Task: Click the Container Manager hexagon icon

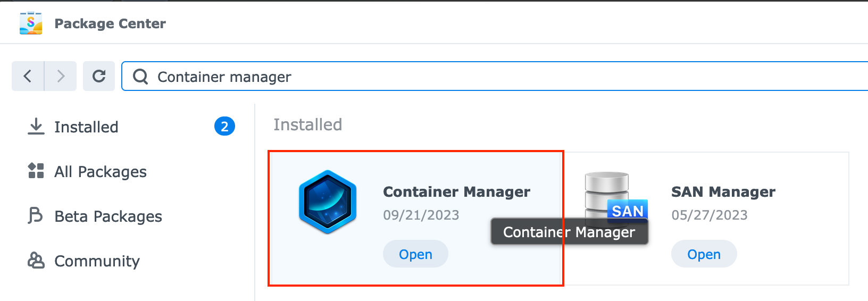Action: click(x=328, y=202)
